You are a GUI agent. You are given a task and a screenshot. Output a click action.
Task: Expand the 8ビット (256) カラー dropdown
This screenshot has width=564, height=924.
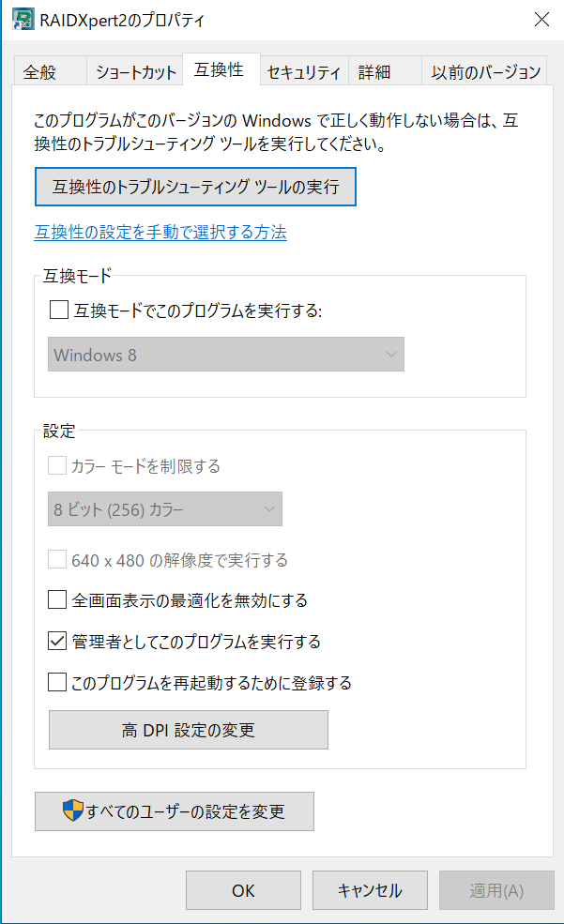(165, 509)
